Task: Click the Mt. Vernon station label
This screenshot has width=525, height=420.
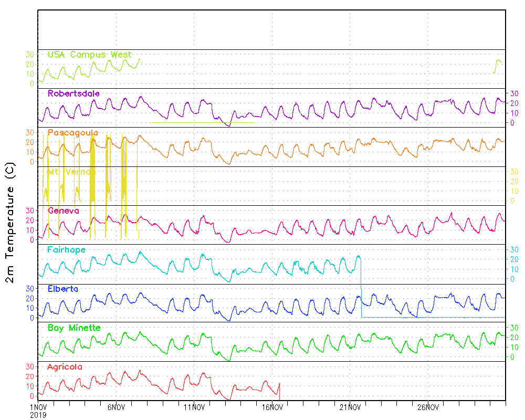Action: [x=71, y=172]
